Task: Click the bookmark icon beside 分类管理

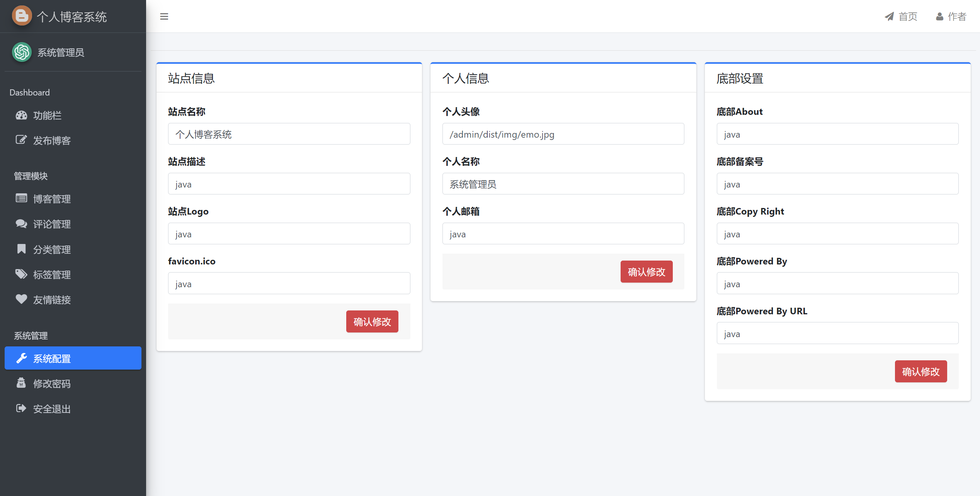Action: tap(21, 249)
